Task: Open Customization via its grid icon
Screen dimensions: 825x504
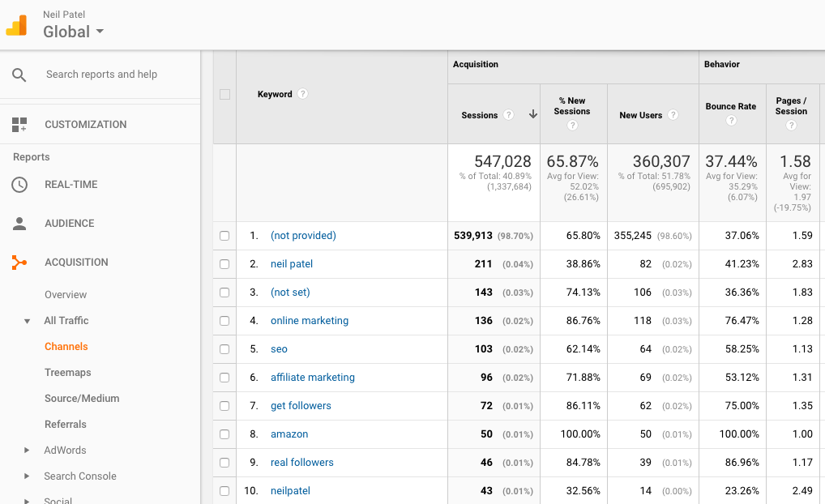Action: click(x=19, y=124)
